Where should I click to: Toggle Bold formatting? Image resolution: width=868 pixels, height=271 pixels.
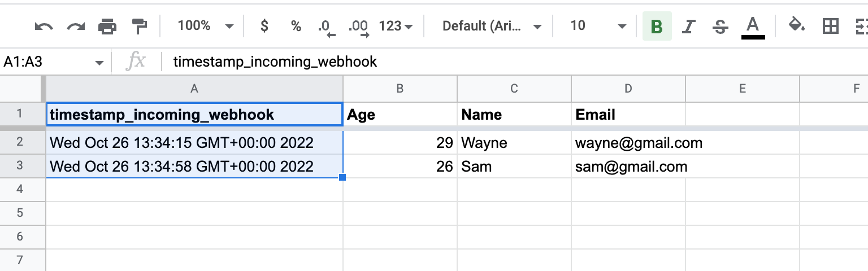coord(657,27)
